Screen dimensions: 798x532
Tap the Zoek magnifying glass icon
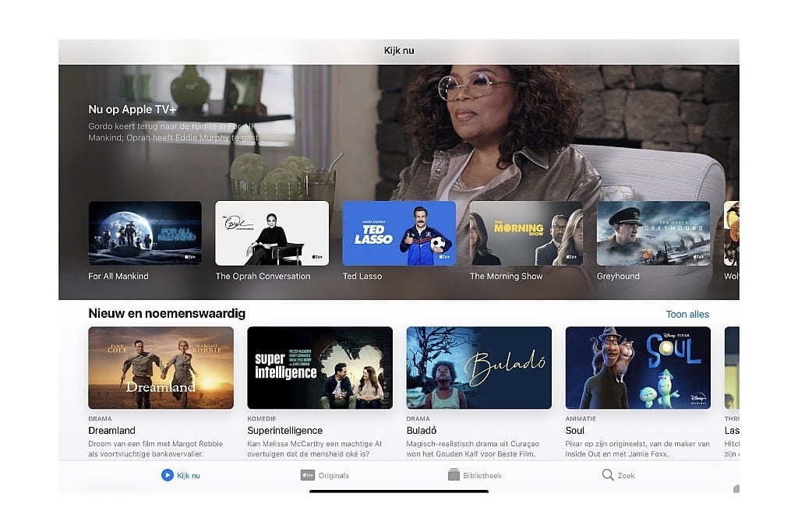tap(608, 475)
